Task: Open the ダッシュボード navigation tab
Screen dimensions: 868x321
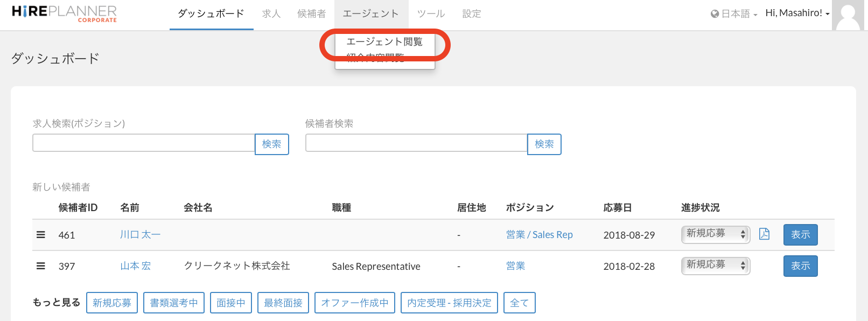Action: [211, 14]
